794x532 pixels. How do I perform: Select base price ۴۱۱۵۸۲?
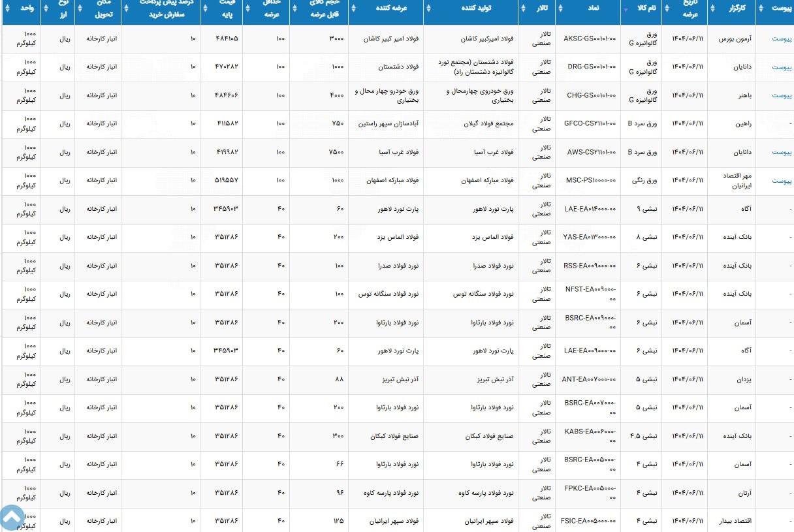click(227, 123)
